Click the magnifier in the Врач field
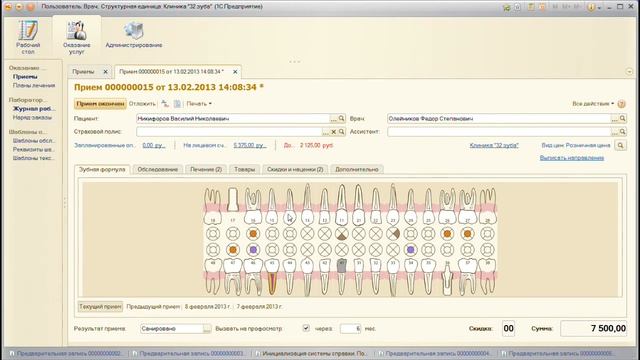The height and width of the screenshot is (360, 640). click(x=622, y=118)
